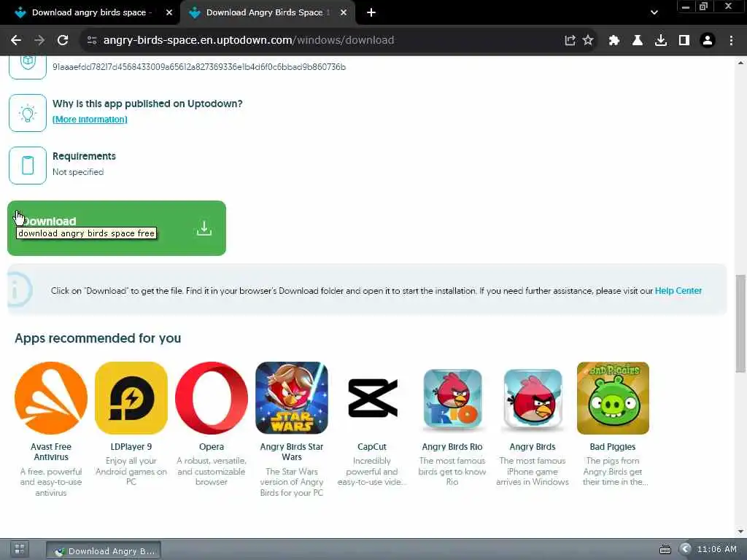The image size is (747, 560).
Task: Click the info icon in the notice bar
Action: [18, 289]
